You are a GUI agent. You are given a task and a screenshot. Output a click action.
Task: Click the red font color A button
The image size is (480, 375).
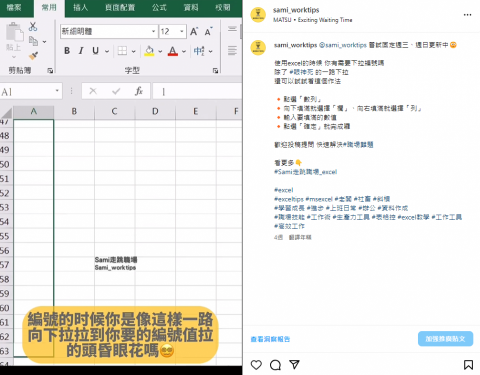(x=173, y=51)
